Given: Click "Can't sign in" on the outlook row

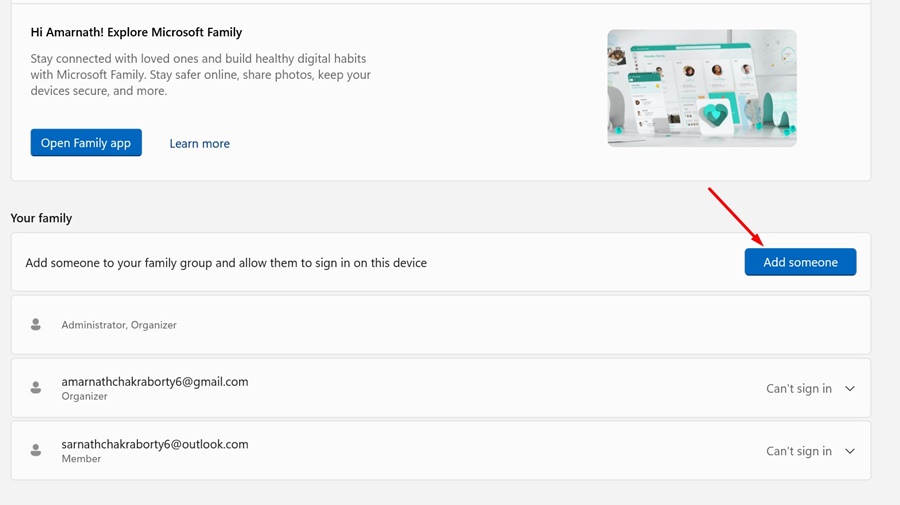Looking at the screenshot, I should (x=798, y=451).
